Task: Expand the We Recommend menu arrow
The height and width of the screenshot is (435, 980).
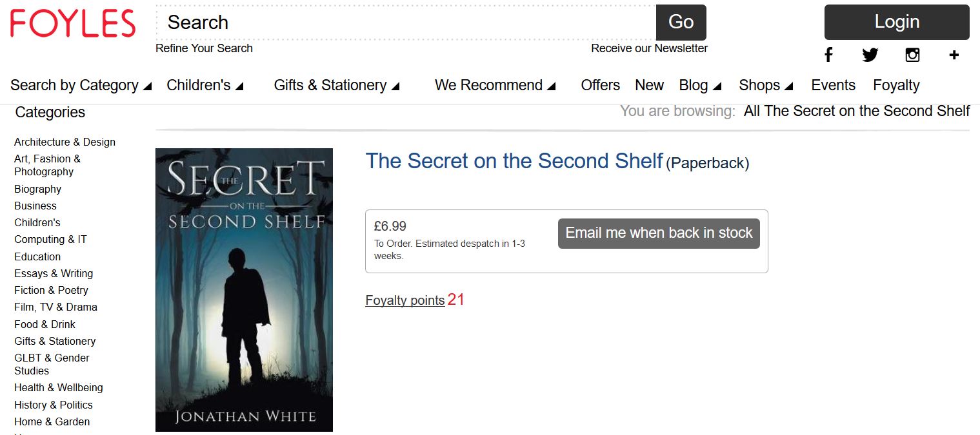Action: coord(552,86)
